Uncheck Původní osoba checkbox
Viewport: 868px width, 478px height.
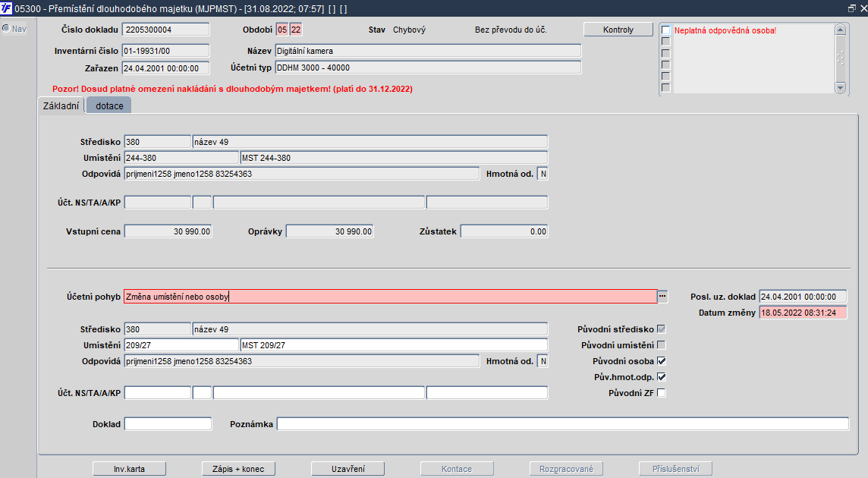click(661, 361)
